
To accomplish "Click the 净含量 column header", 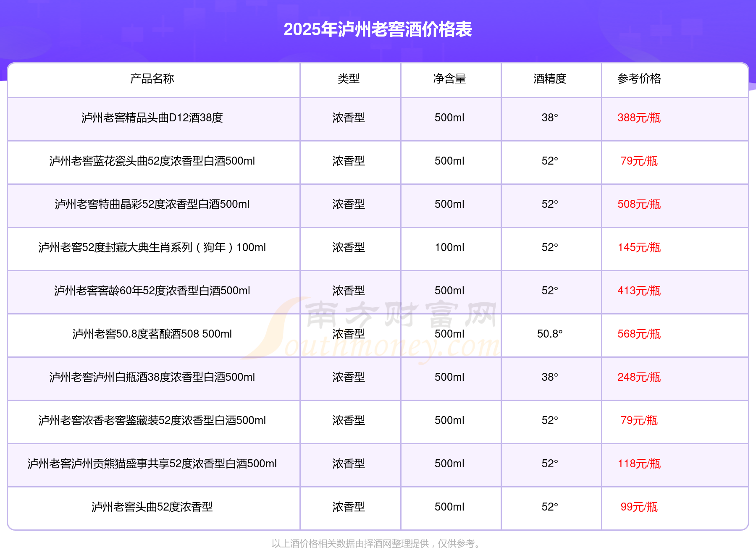I will click(449, 79).
